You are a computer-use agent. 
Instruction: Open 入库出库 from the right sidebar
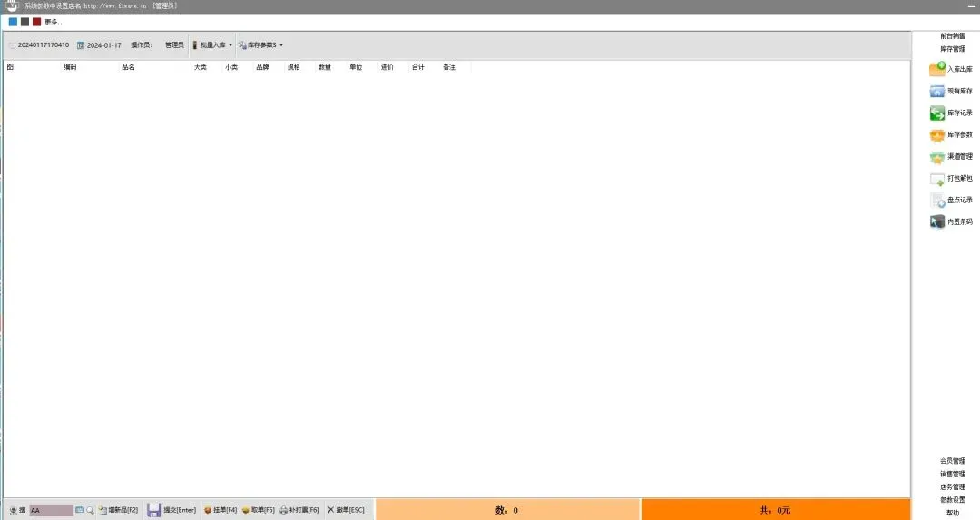951,69
